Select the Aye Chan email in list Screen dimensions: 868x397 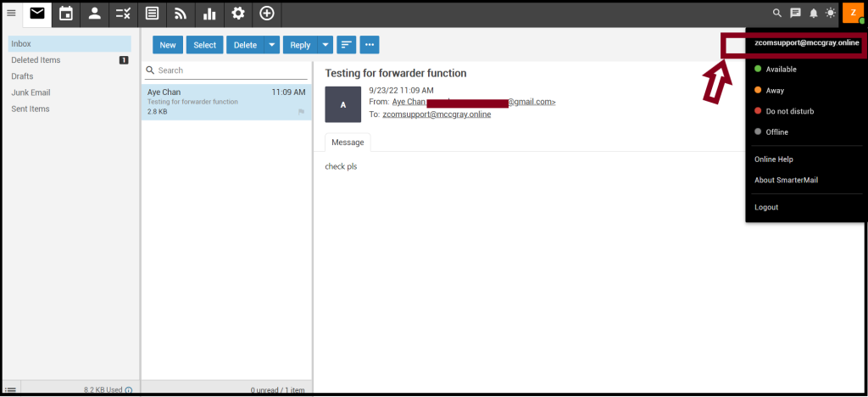[226, 103]
